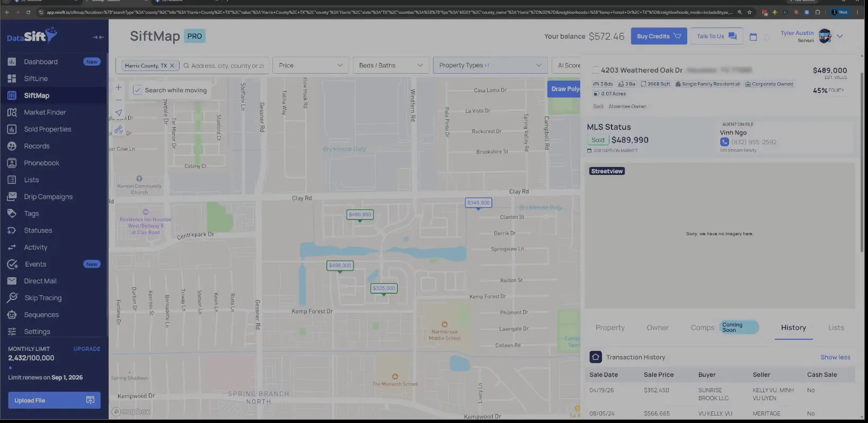Select the Lists tab in property panel

(x=836, y=328)
